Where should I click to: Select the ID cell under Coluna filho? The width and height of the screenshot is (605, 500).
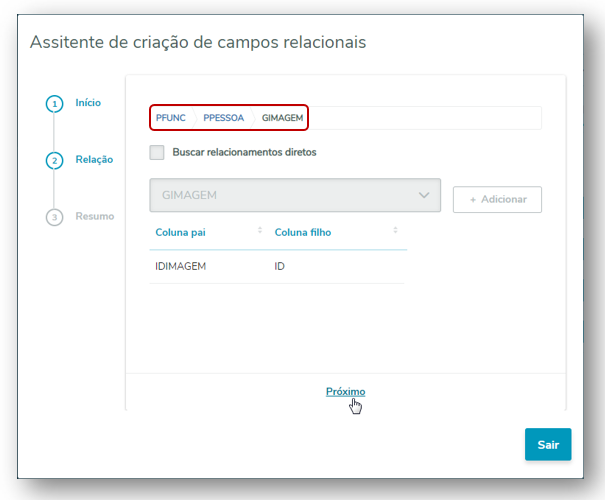click(280, 267)
